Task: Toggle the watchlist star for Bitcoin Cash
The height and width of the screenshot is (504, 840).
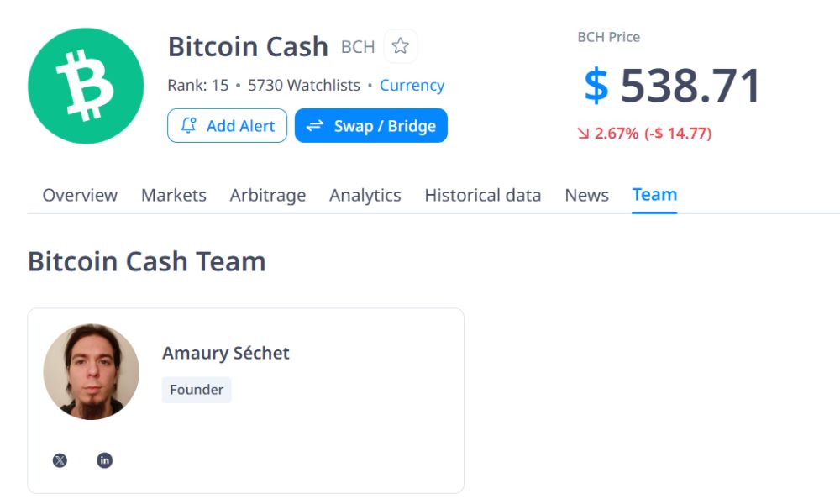Action: tap(401, 46)
